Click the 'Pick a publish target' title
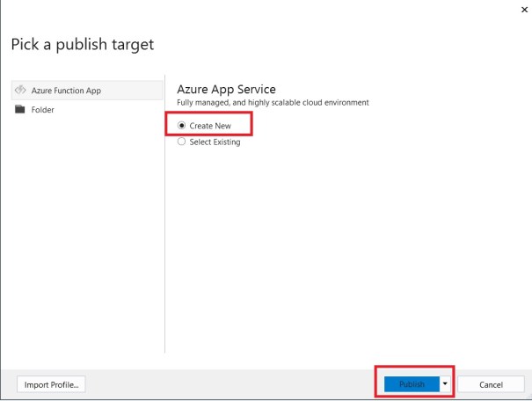Image resolution: width=532 pixels, height=401 pixels. (x=83, y=45)
